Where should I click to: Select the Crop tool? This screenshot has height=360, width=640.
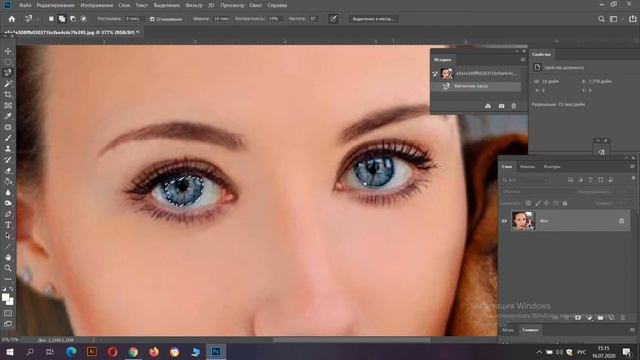click(x=8, y=95)
